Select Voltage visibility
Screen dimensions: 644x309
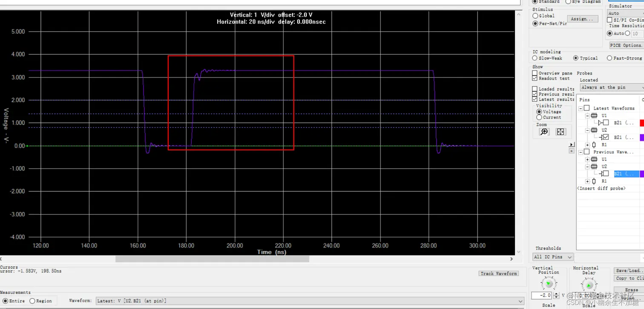click(539, 112)
